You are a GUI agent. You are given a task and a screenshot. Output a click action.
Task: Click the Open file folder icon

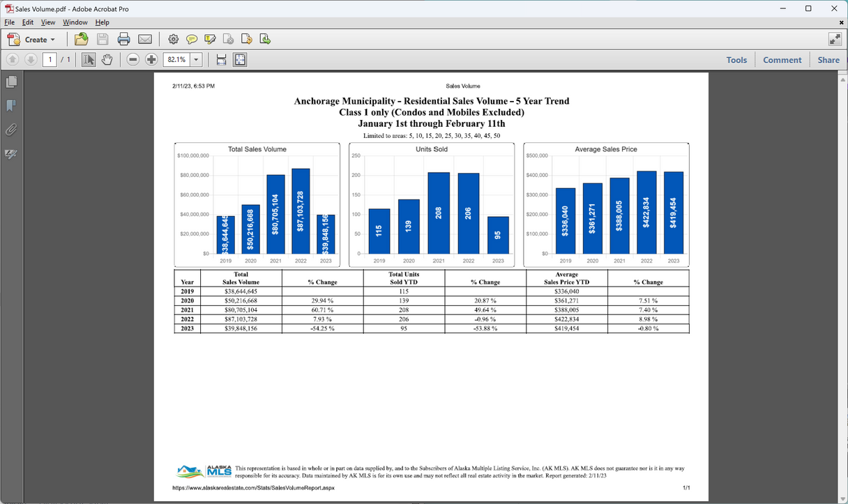click(82, 40)
